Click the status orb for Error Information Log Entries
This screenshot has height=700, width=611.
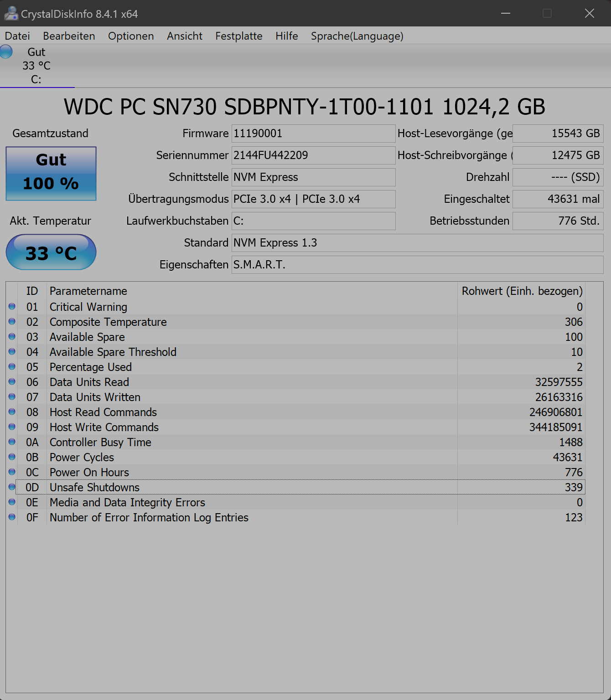pyautogui.click(x=12, y=517)
